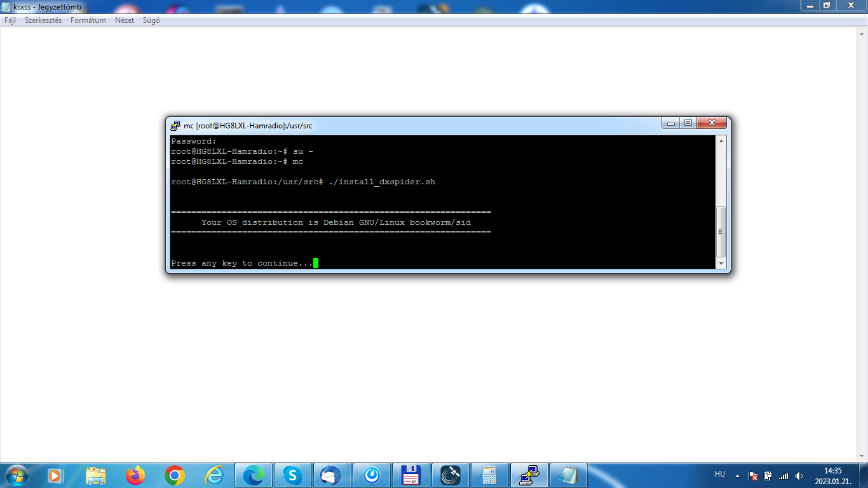Open the media player taskbar icon
Screen dimensions: 868x488
tap(55, 475)
